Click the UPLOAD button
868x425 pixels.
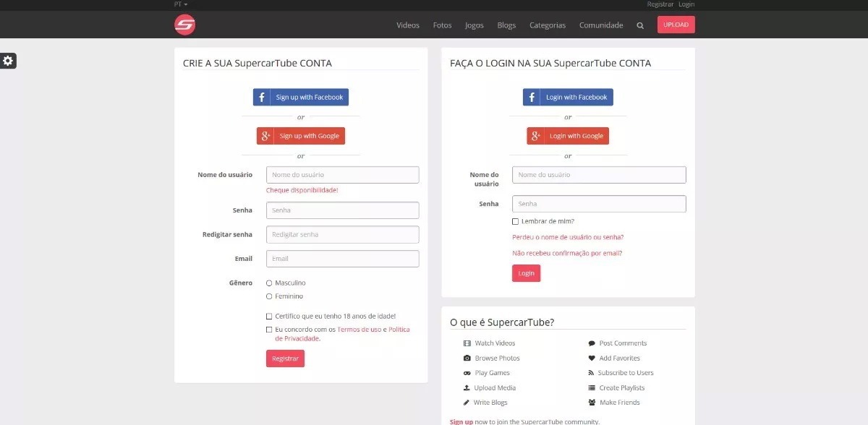[x=676, y=25]
